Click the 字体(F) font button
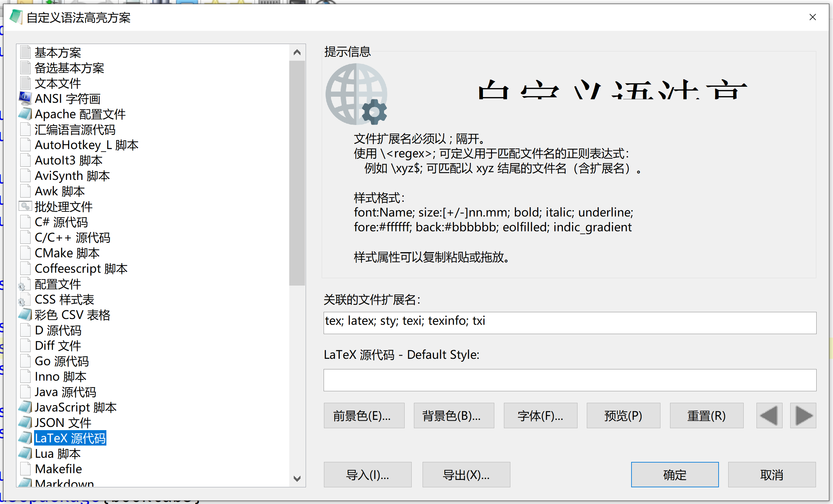Image resolution: width=833 pixels, height=504 pixels. pyautogui.click(x=540, y=415)
